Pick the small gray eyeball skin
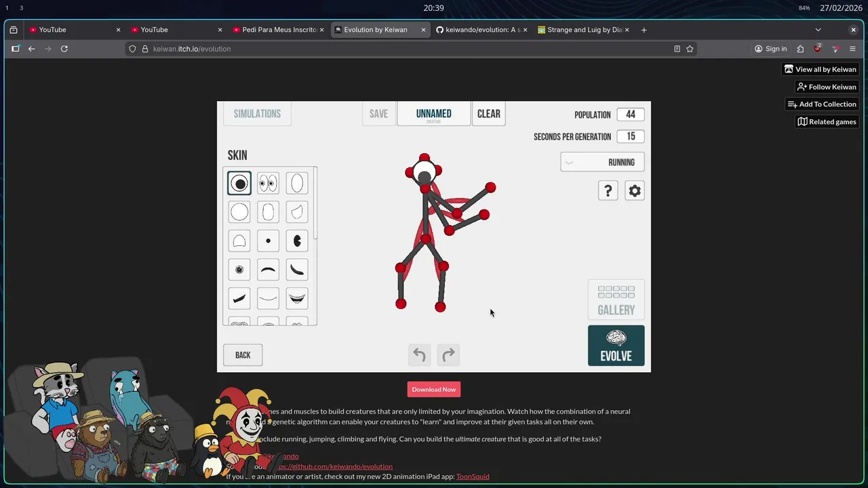 click(239, 270)
